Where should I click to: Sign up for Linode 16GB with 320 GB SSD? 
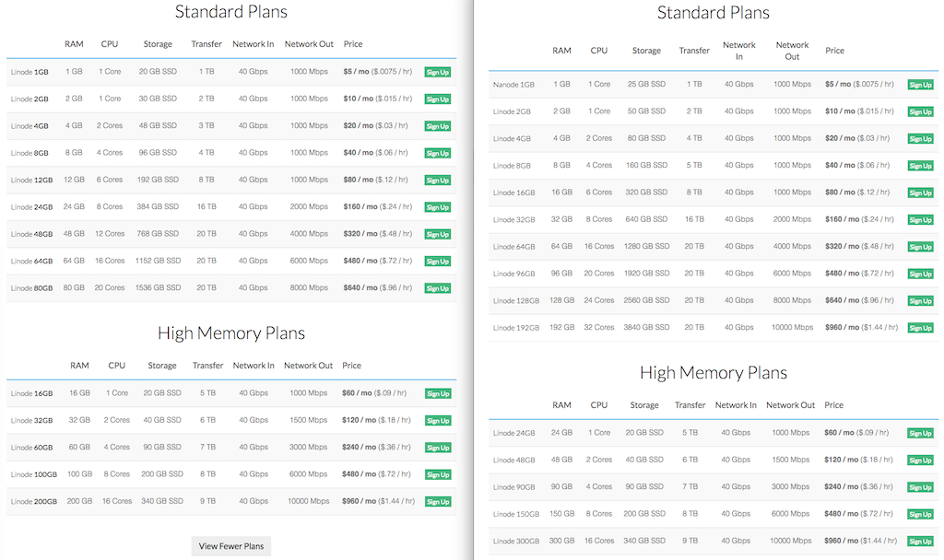tap(921, 193)
